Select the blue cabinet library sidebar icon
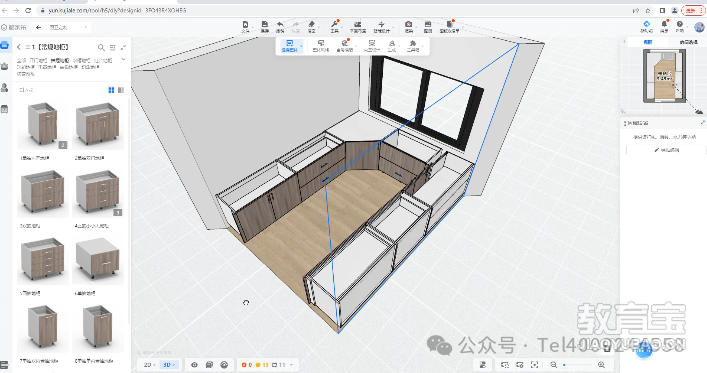 [5, 45]
